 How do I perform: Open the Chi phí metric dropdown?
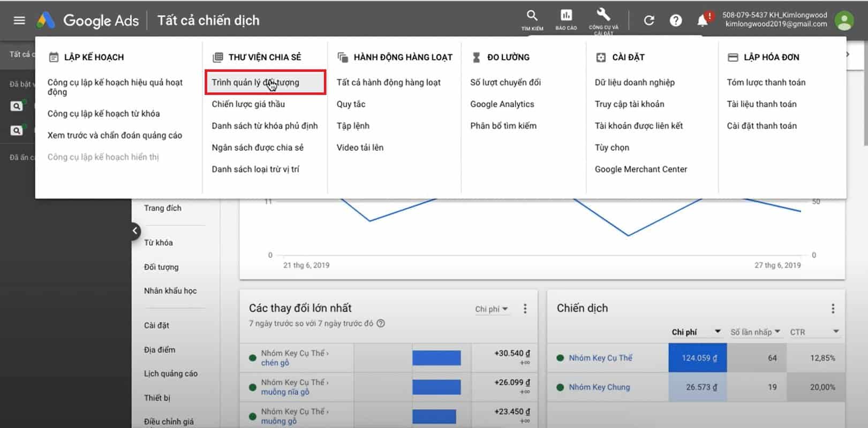[492, 309]
